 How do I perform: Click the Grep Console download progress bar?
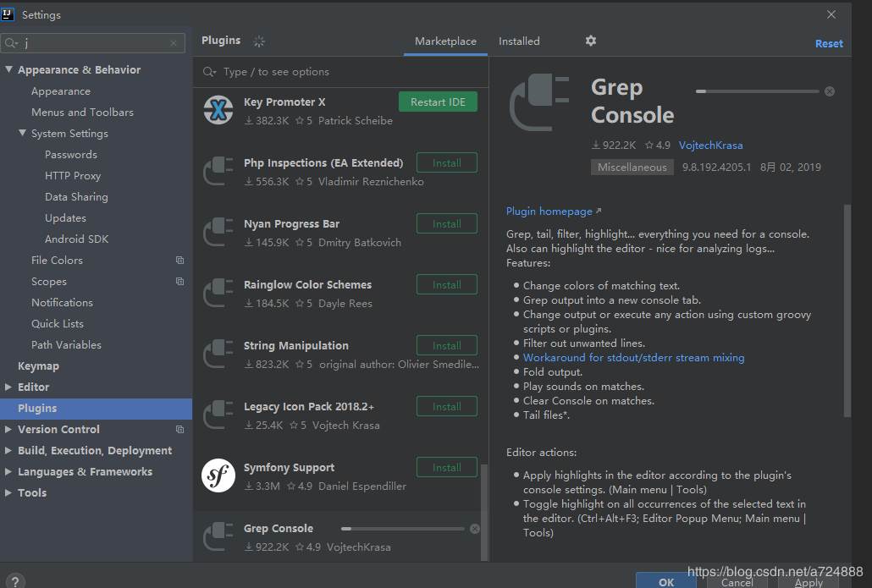(x=758, y=91)
